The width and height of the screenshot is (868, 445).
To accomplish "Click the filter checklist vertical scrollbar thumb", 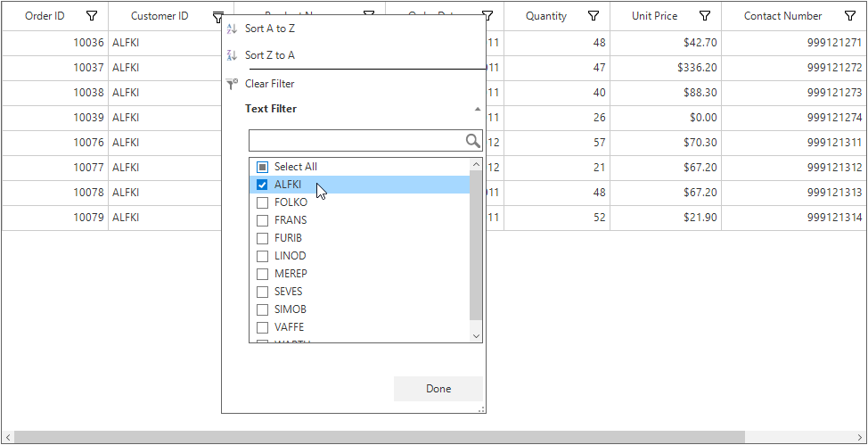I will coord(476,245).
